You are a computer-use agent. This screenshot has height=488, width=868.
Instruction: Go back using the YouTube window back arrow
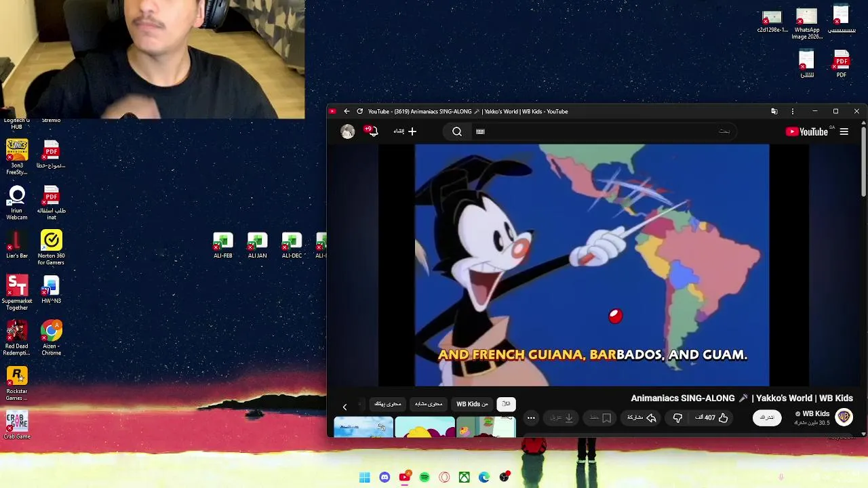click(x=347, y=111)
